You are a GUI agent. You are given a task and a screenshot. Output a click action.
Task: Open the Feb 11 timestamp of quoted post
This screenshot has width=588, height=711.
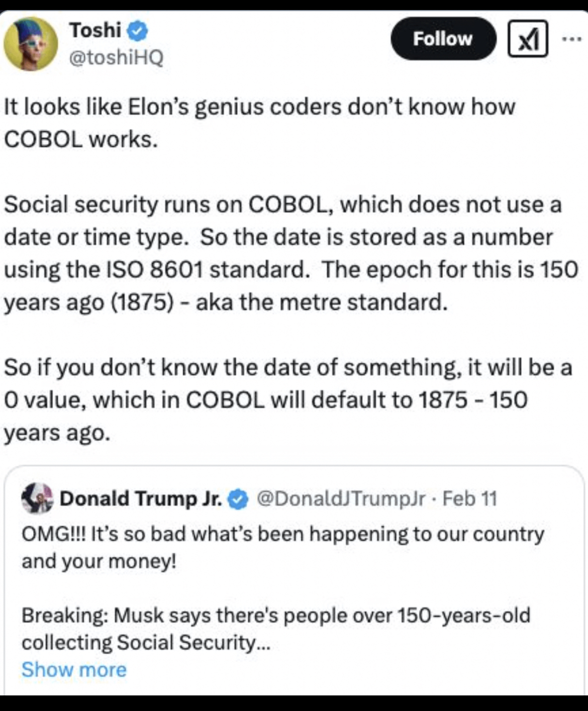[470, 498]
